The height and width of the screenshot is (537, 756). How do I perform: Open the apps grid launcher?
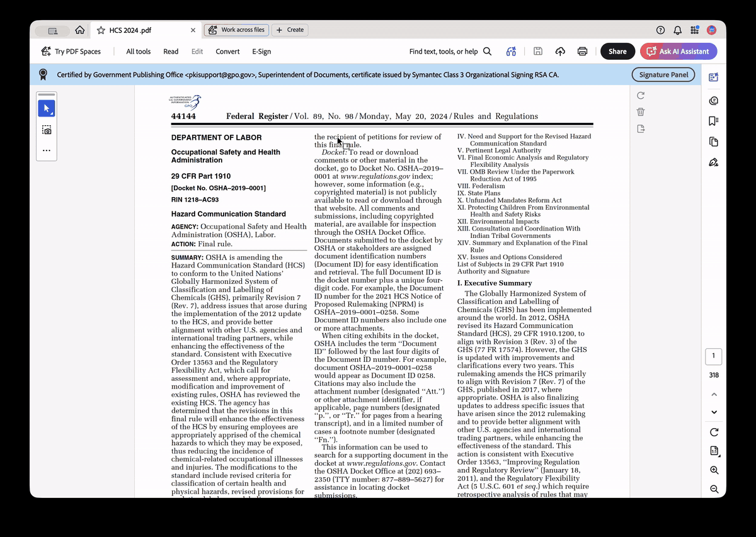(x=694, y=30)
